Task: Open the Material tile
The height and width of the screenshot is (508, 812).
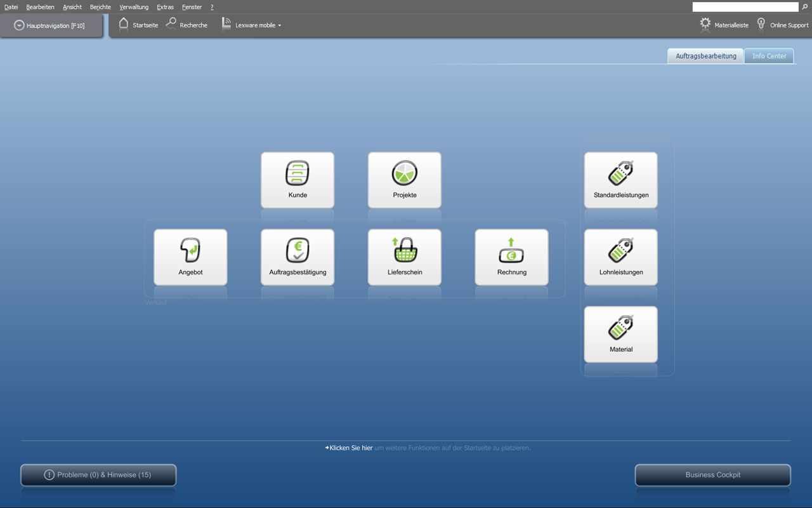Action: point(621,335)
